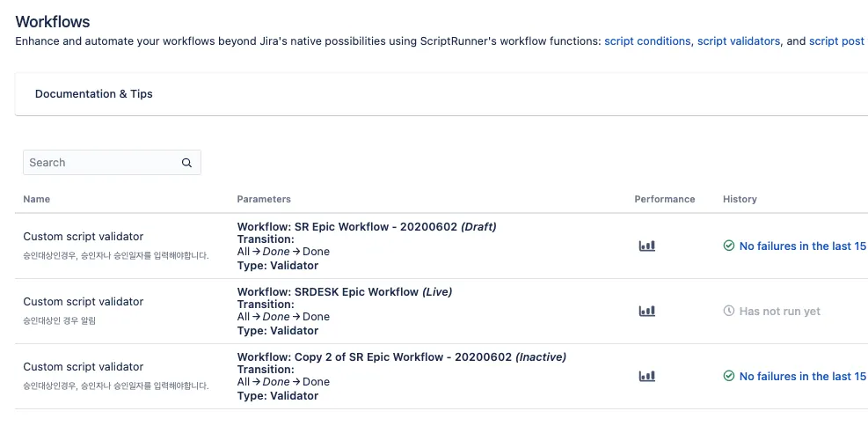Screen dimensions: 868x426
Task: Open the script validators link
Action: [739, 41]
